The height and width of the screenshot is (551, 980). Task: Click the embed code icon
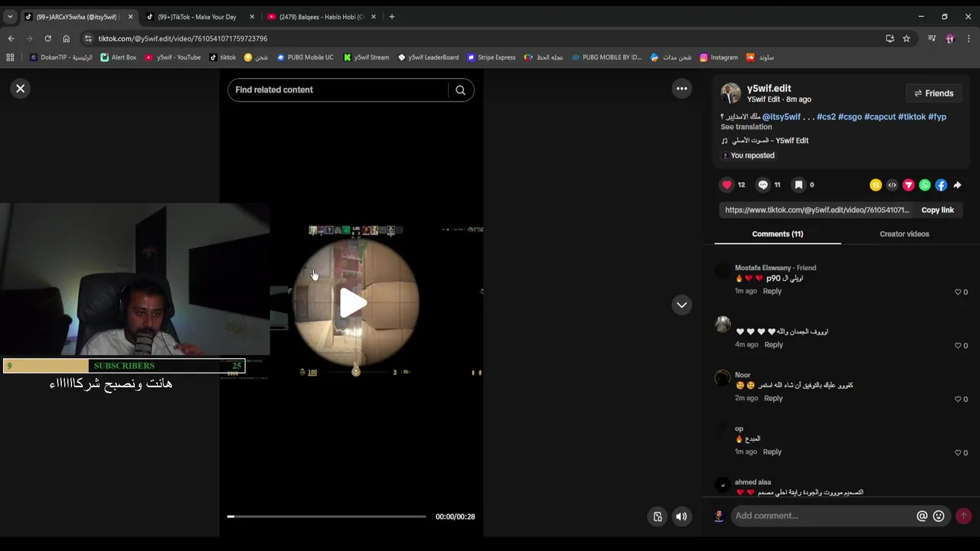(x=892, y=185)
